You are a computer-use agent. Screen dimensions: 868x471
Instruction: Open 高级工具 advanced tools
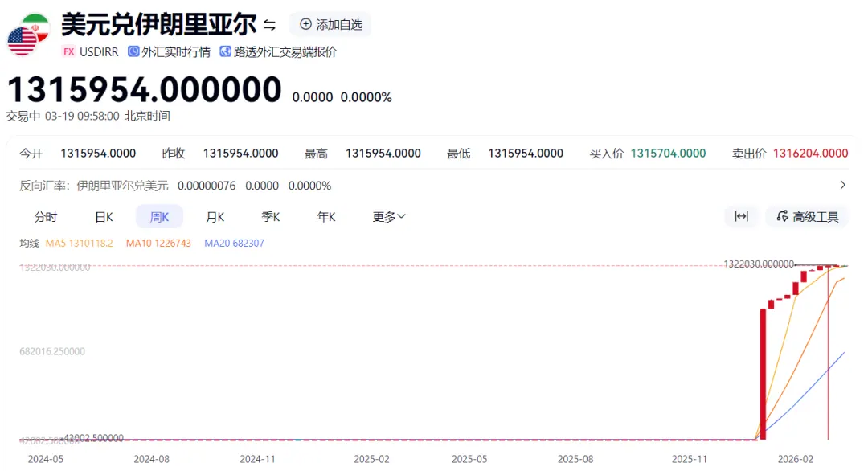click(x=807, y=216)
